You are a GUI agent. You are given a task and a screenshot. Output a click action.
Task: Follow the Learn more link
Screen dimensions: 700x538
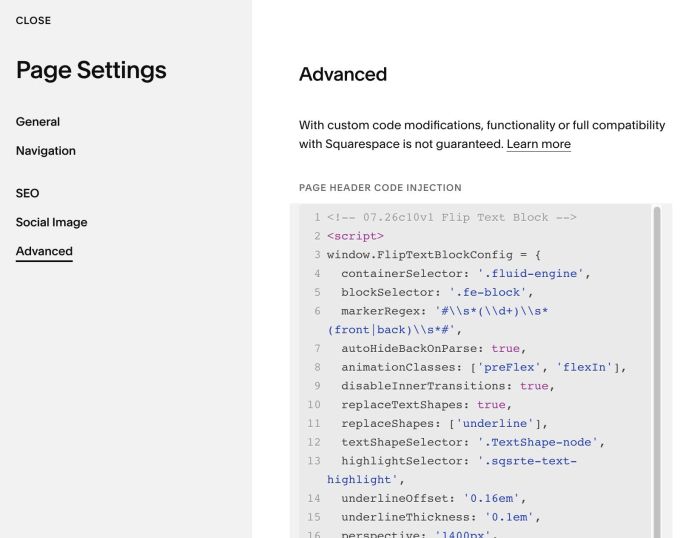[x=538, y=144]
